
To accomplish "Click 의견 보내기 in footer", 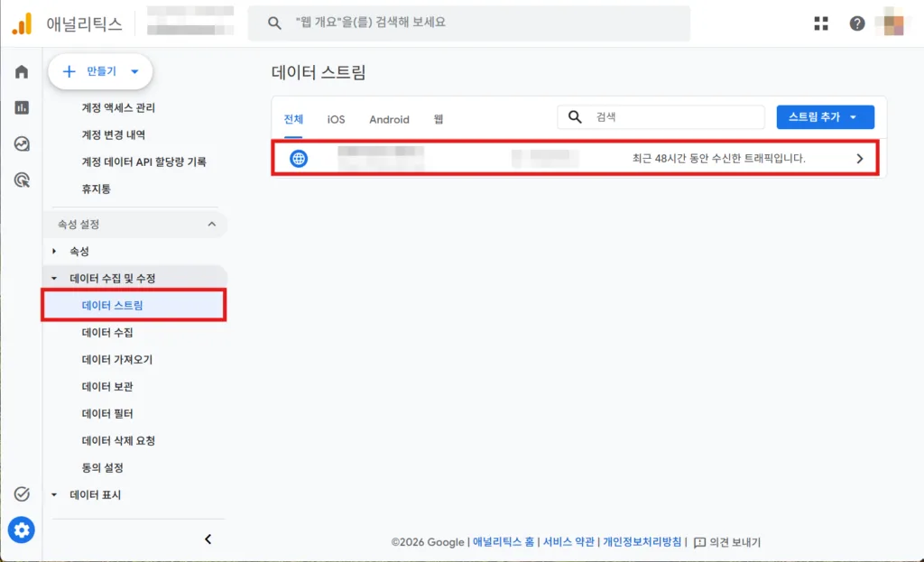I will click(735, 542).
